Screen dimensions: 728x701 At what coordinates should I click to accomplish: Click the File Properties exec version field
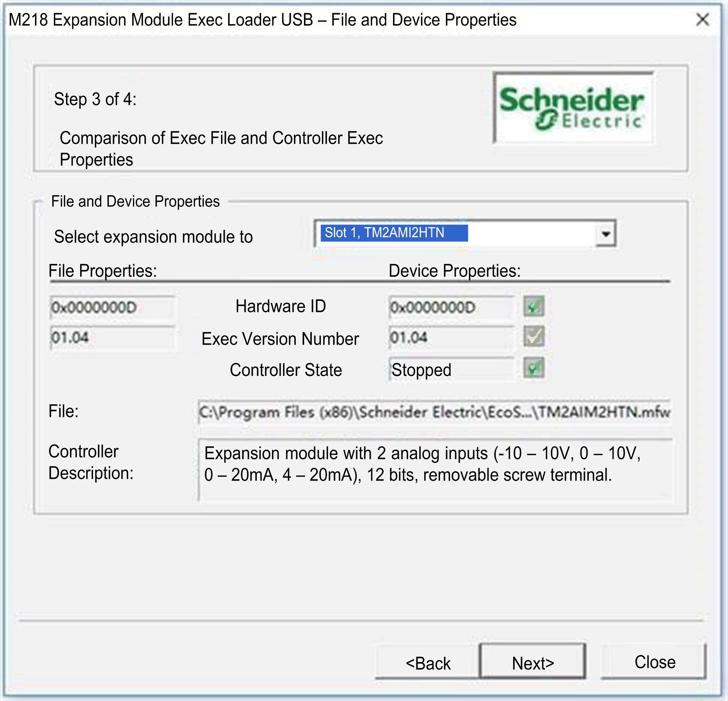[112, 338]
